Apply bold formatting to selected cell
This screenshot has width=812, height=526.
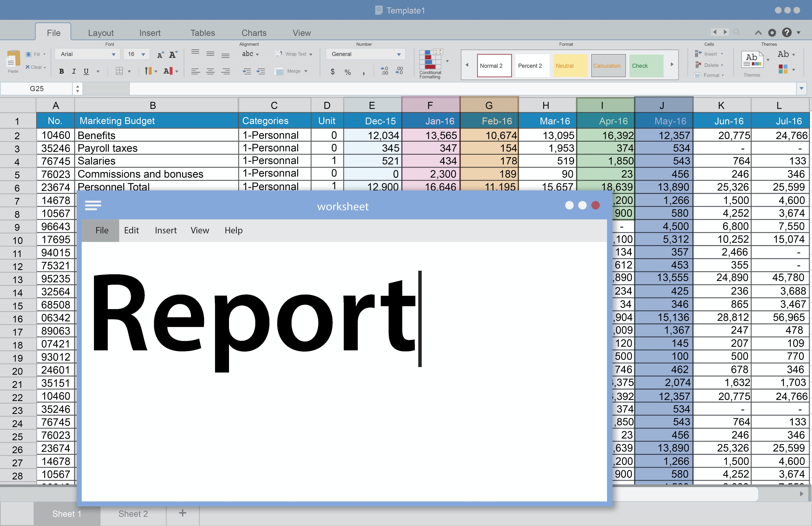[62, 71]
